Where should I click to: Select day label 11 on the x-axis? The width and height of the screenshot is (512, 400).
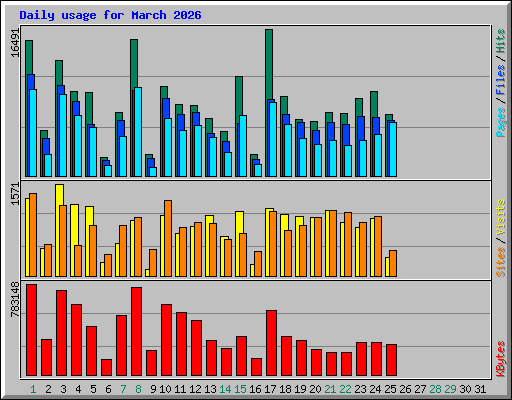point(180,389)
